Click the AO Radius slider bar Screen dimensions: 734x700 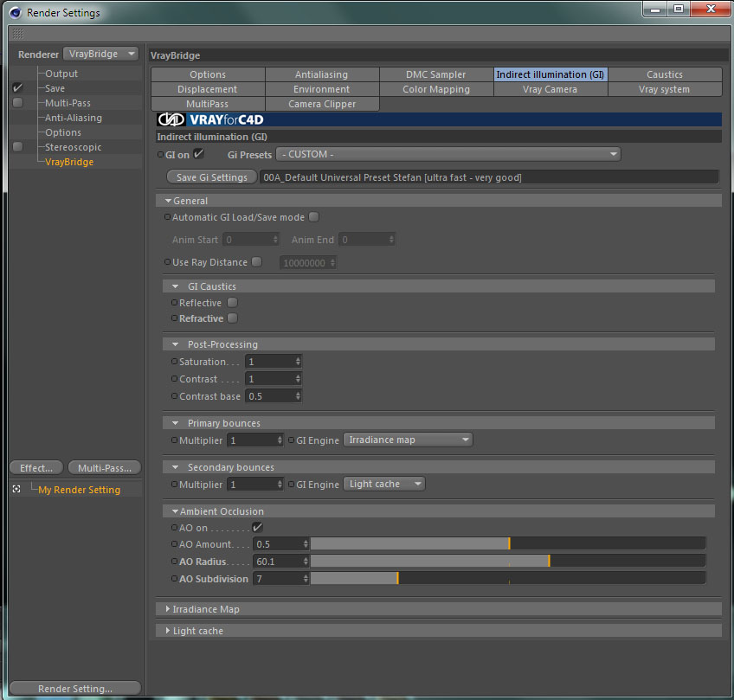click(508, 561)
